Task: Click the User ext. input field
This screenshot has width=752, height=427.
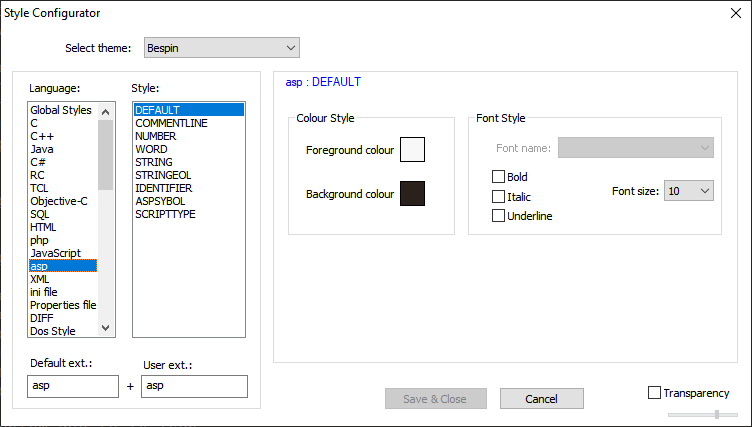Action: click(194, 386)
